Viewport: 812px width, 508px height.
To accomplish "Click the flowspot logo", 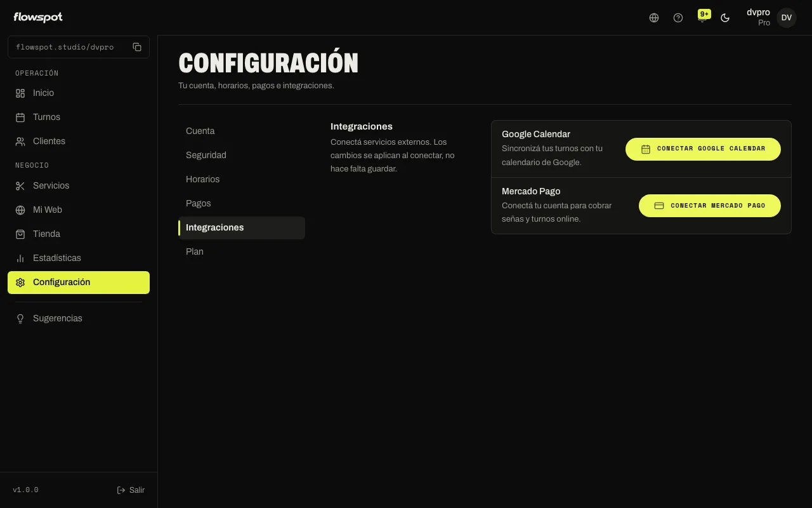I will [38, 18].
